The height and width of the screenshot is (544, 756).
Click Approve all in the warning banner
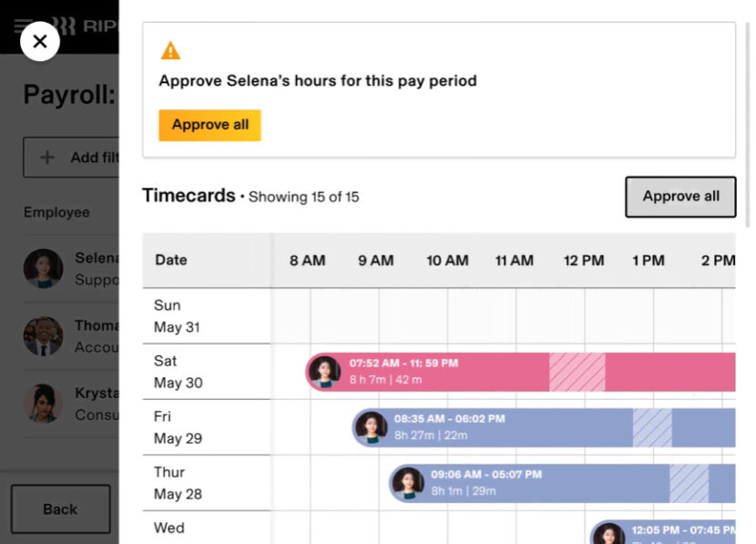pos(209,125)
